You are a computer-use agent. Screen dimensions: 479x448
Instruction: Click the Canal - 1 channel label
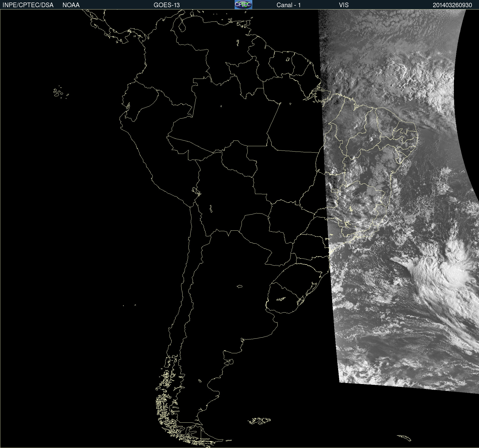point(288,5)
